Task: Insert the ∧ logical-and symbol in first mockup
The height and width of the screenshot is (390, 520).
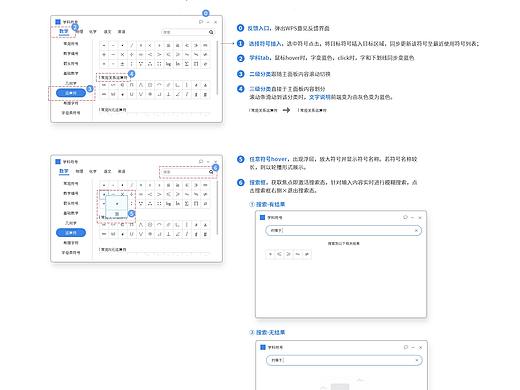Action: pos(141,85)
